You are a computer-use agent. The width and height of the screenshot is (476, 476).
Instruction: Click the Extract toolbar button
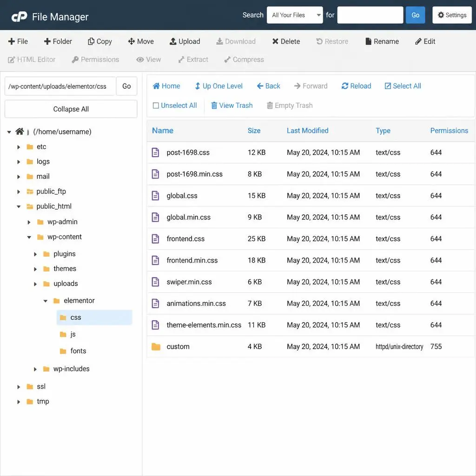click(x=193, y=59)
